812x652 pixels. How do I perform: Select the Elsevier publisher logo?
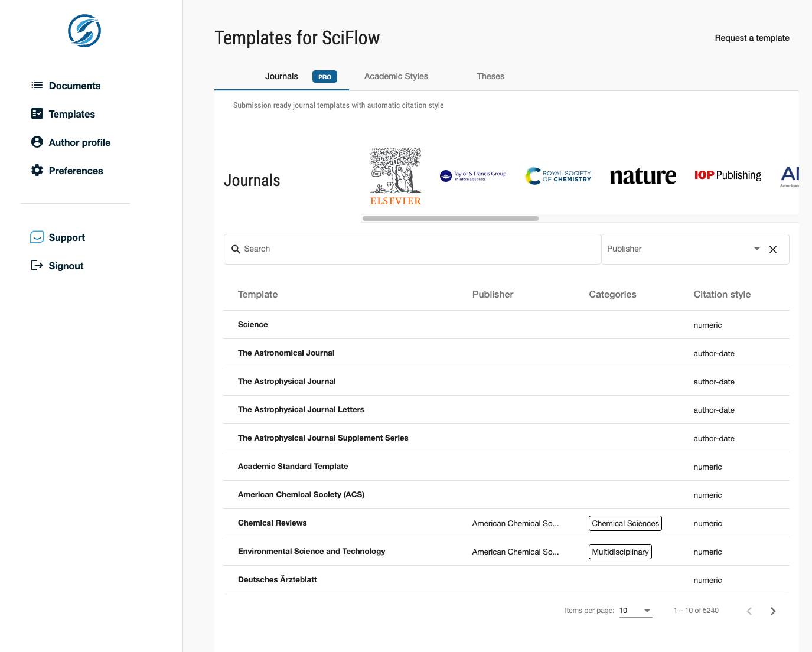tap(395, 176)
